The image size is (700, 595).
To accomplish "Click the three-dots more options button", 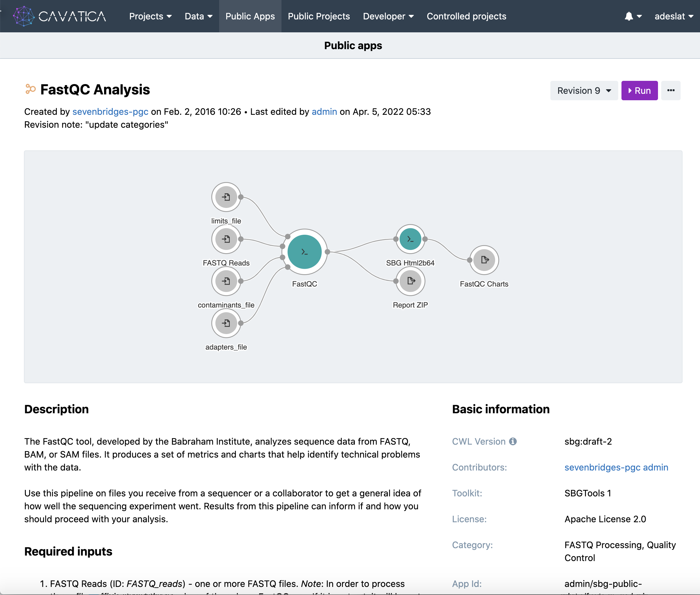I will (671, 91).
